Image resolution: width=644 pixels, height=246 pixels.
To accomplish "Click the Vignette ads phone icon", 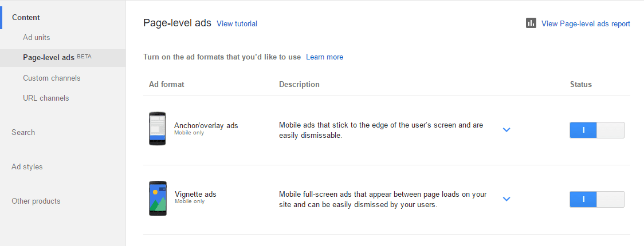I will (157, 198).
